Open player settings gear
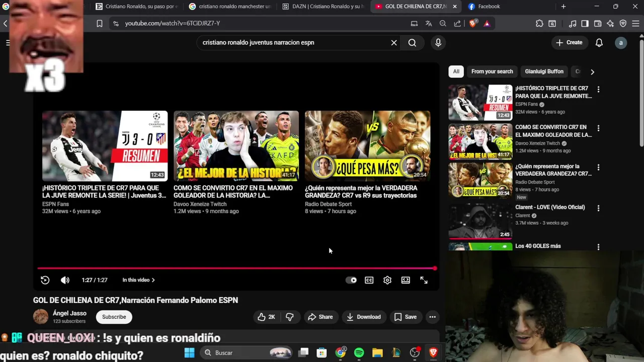The height and width of the screenshot is (362, 644). 387,280
